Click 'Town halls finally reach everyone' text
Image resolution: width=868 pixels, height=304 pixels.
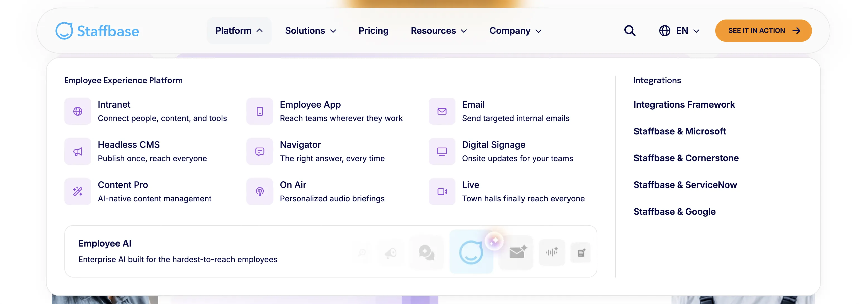523,199
